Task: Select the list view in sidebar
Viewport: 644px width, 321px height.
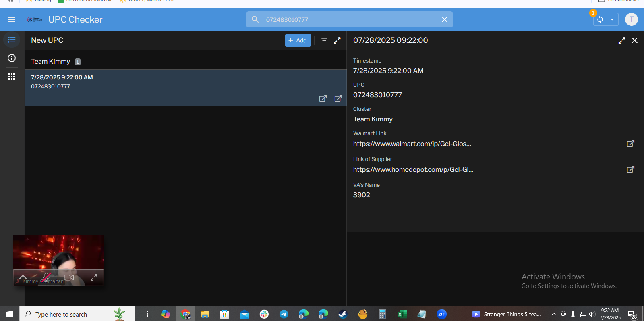Action: [x=12, y=40]
